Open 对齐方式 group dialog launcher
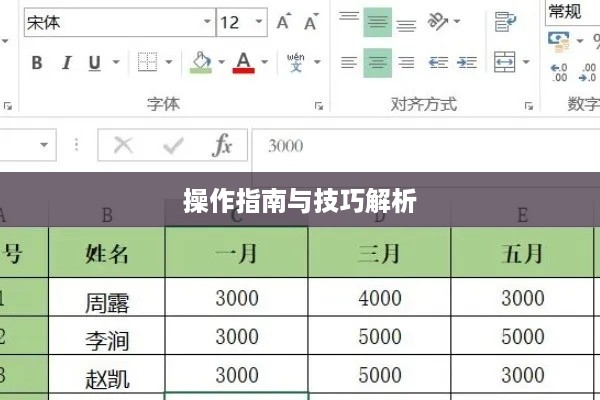The height and width of the screenshot is (400, 600). [529, 106]
